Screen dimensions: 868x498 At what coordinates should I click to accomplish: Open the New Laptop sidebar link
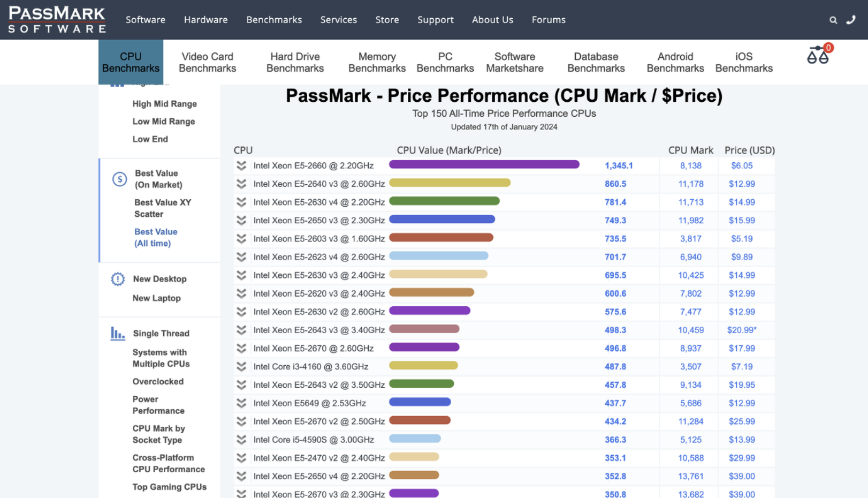click(x=157, y=298)
